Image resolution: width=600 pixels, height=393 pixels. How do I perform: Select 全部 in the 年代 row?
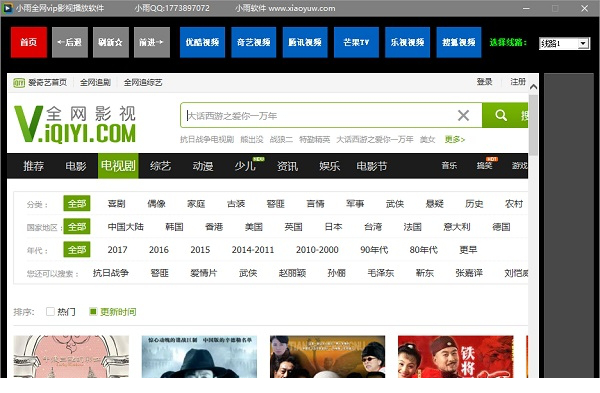click(77, 250)
